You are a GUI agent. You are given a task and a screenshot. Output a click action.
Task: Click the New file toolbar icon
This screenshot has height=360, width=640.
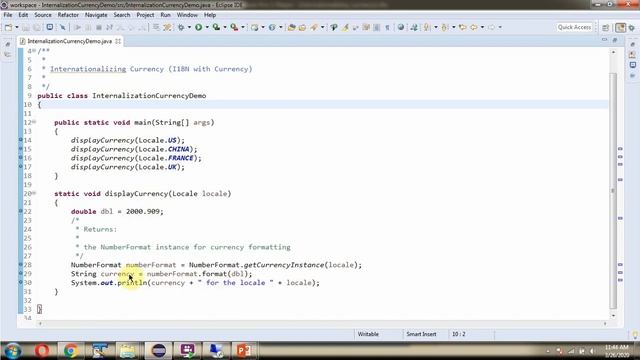(x=8, y=27)
